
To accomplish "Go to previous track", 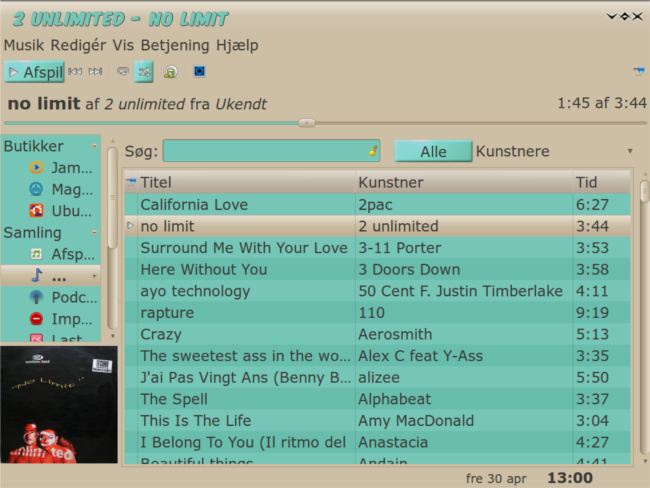I will pyautogui.click(x=75, y=72).
